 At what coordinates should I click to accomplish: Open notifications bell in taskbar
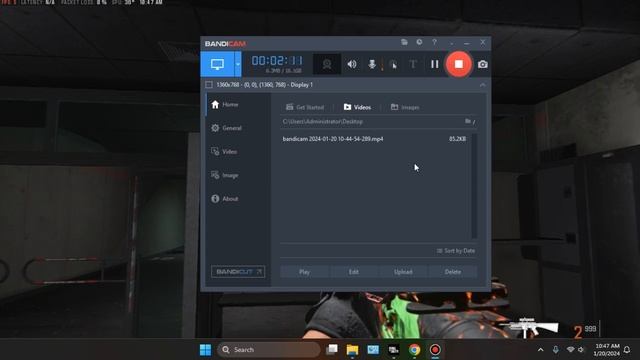pos(627,350)
